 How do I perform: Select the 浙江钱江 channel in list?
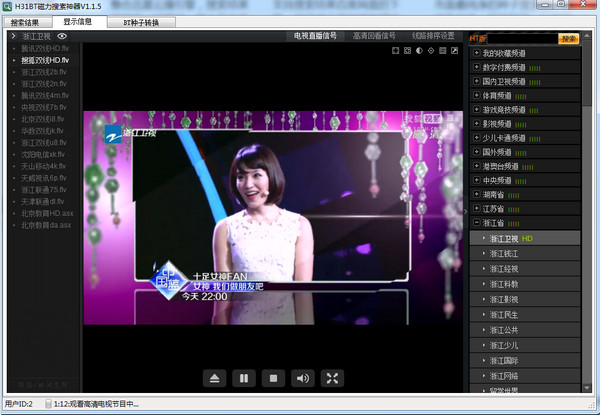tap(504, 254)
